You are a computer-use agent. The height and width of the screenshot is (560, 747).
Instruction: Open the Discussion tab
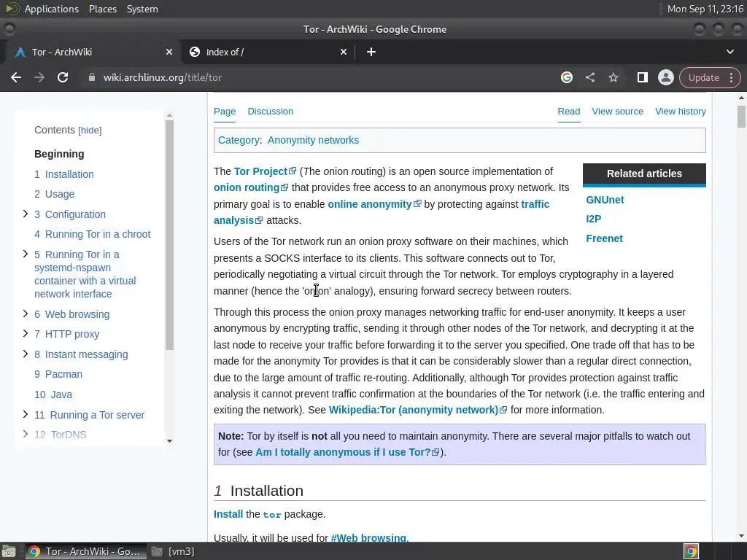(x=270, y=112)
